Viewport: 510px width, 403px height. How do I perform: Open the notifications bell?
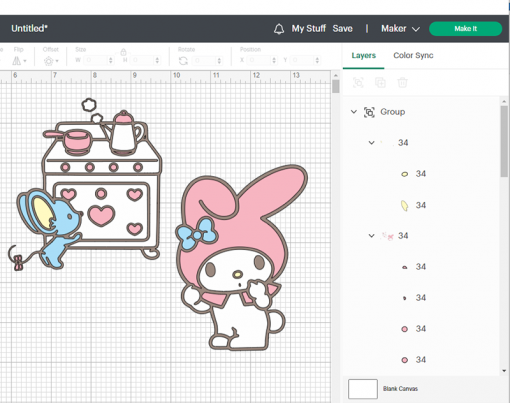click(x=279, y=29)
